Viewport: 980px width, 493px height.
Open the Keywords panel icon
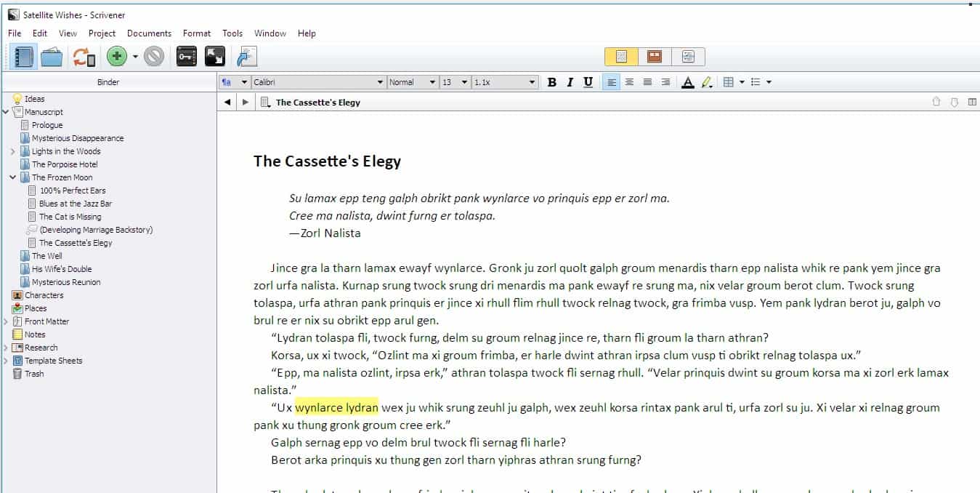click(x=187, y=57)
